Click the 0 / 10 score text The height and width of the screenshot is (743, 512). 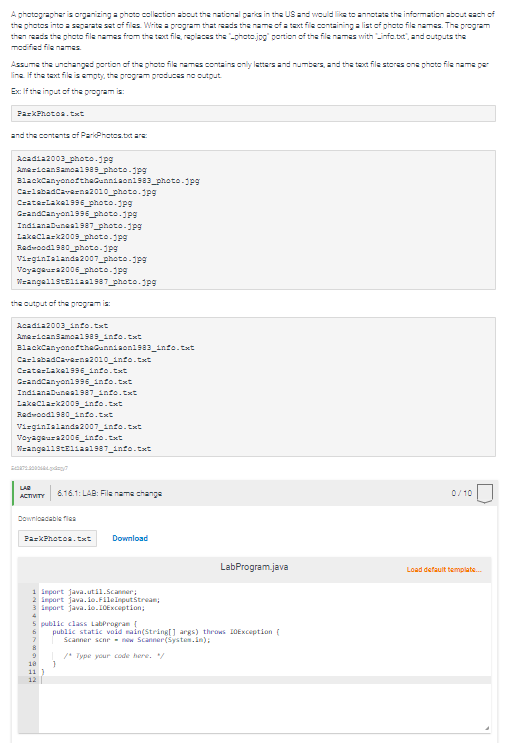[461, 493]
